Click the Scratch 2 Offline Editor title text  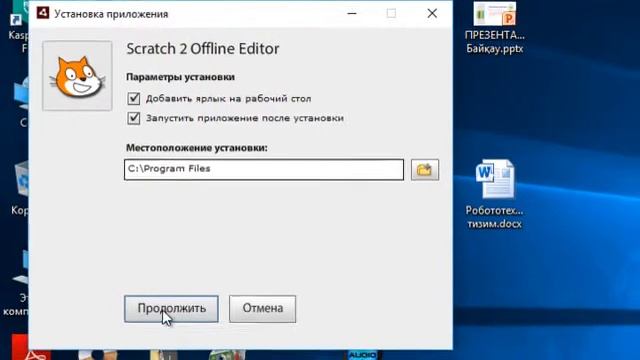point(203,49)
